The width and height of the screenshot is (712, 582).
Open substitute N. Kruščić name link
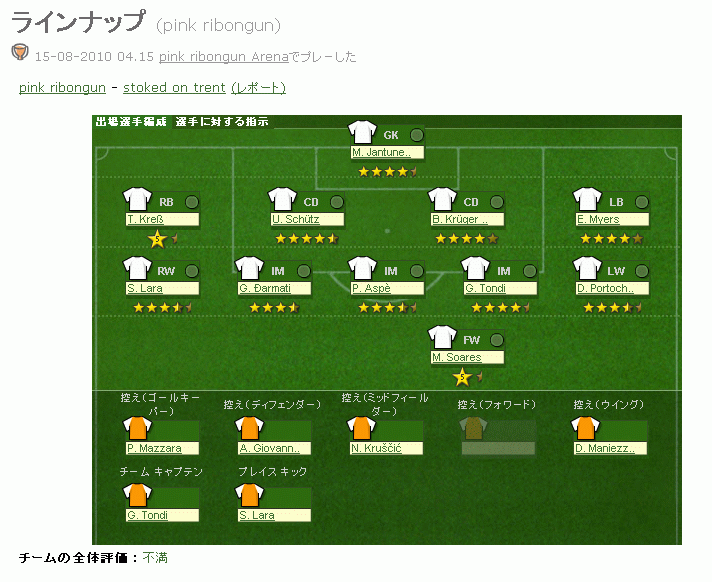click(376, 449)
